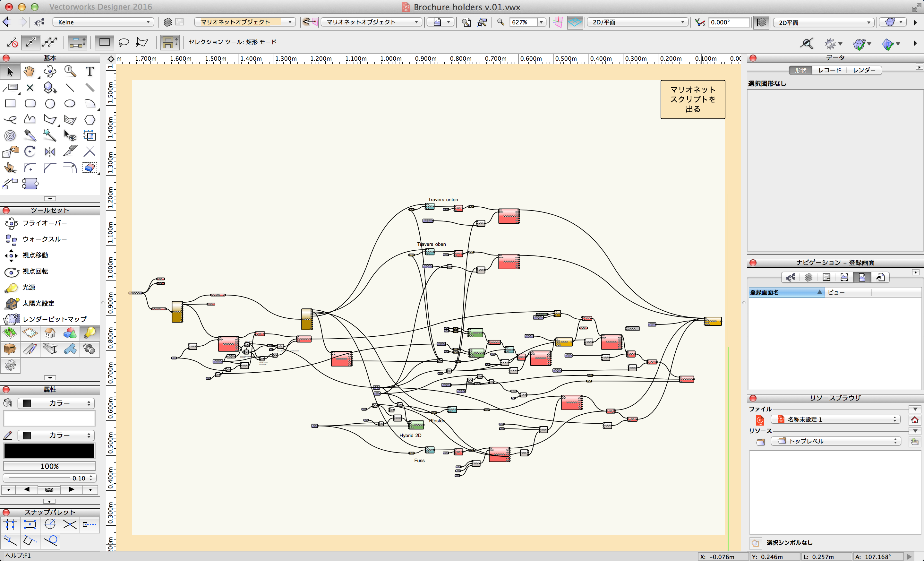Click the Fit to Objects button
This screenshot has height=561, width=924.
(x=482, y=22)
